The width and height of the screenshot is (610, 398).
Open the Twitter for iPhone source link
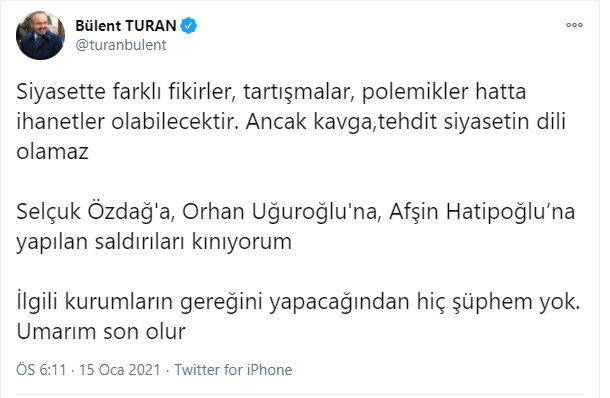(233, 370)
